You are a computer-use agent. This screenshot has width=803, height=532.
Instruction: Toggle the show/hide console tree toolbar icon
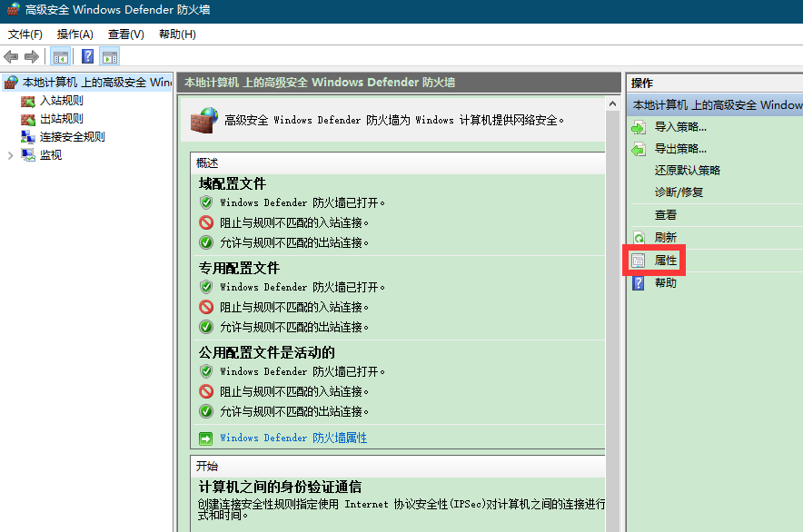coord(61,57)
